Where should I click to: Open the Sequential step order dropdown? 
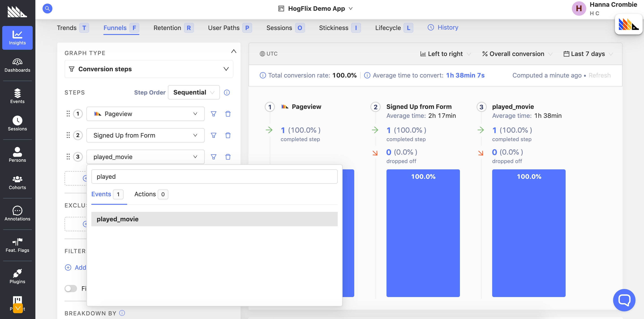(x=193, y=93)
